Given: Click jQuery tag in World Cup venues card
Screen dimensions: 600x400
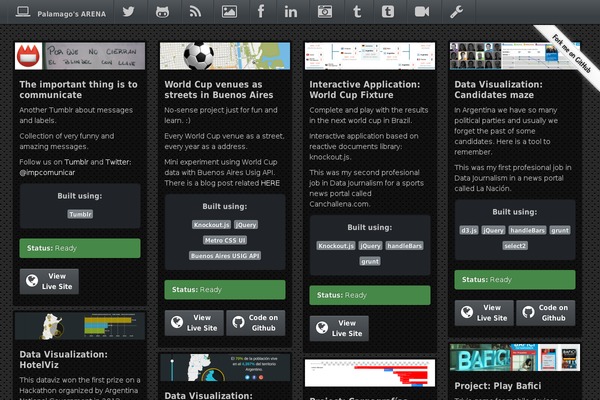Looking at the screenshot, I should [x=246, y=225].
